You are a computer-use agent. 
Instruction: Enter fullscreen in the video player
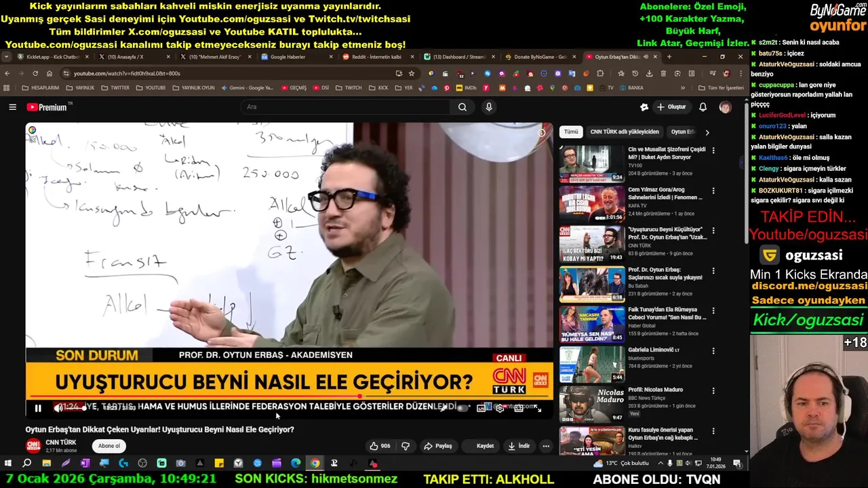pyautogui.click(x=538, y=408)
